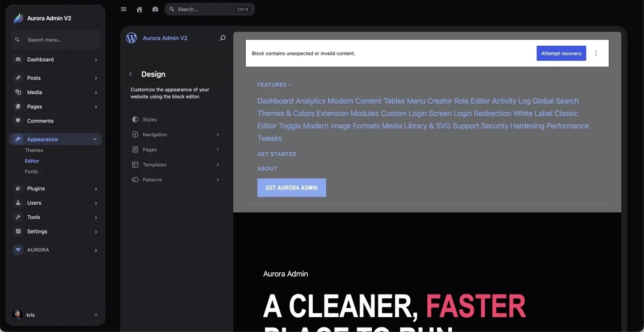The image size is (644, 332).
Task: Click the Aurora Admin site title in preview
Action: pyautogui.click(x=286, y=274)
